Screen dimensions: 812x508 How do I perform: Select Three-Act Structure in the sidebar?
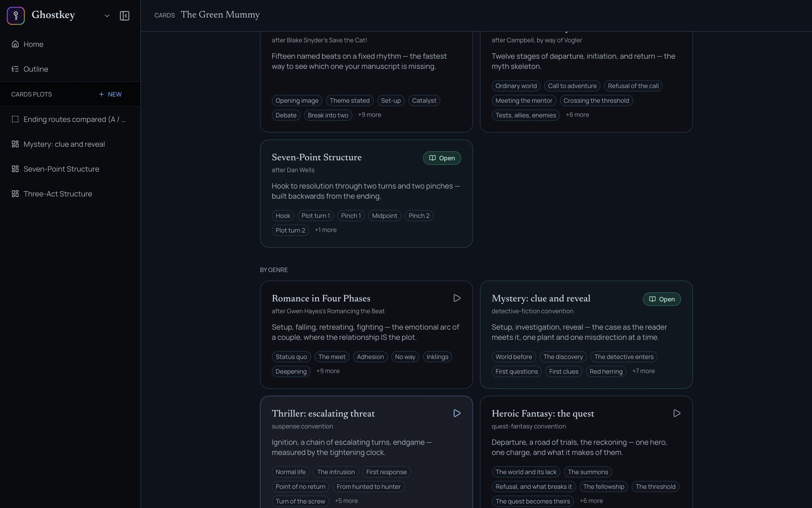click(x=70, y=194)
